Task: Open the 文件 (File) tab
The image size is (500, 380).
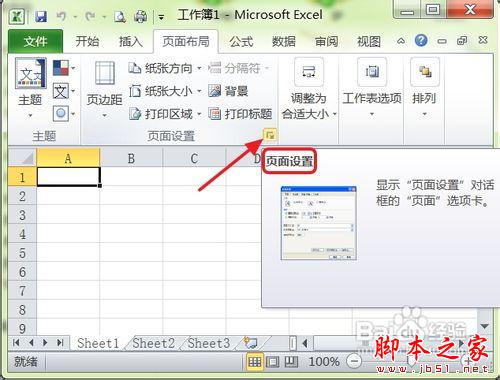Action: (35, 42)
